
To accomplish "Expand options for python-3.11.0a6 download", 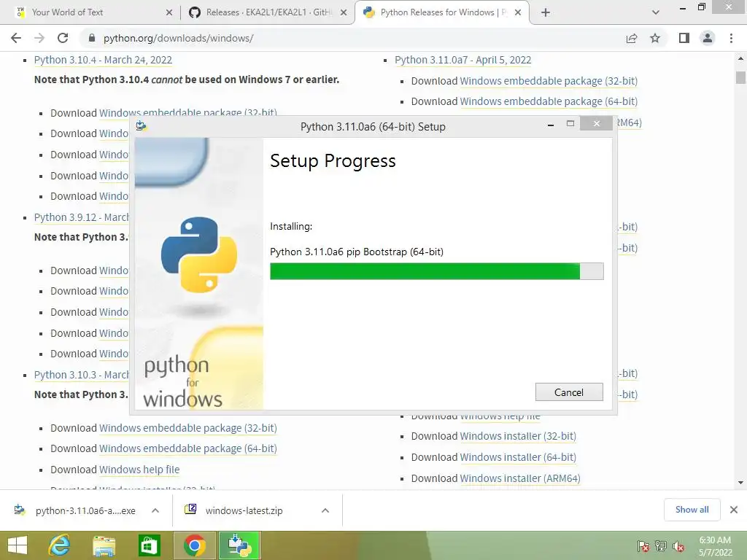I will 155,510.
